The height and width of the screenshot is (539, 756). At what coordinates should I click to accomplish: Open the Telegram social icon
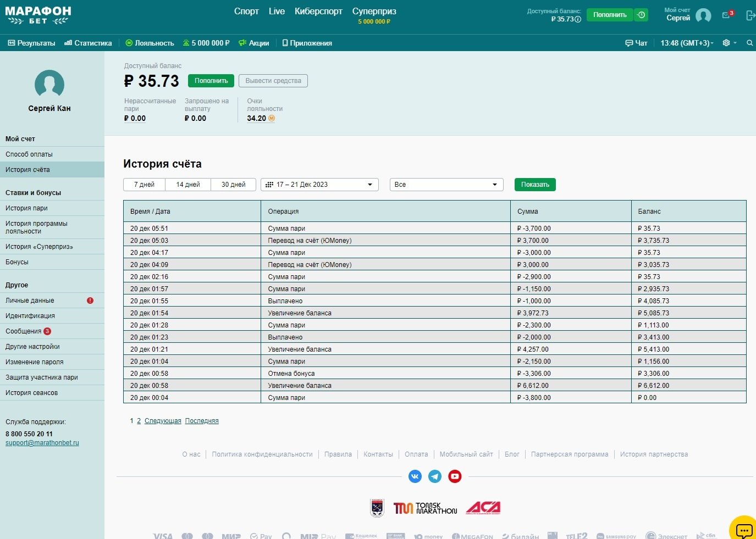tap(435, 476)
